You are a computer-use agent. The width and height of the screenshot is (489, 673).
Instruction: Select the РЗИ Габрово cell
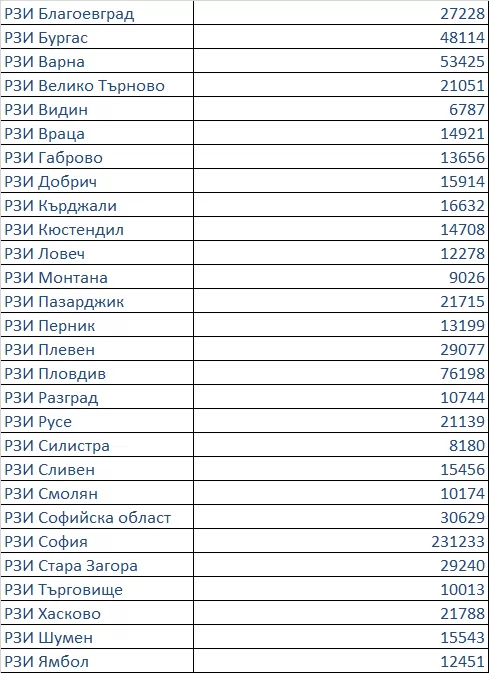(97, 157)
